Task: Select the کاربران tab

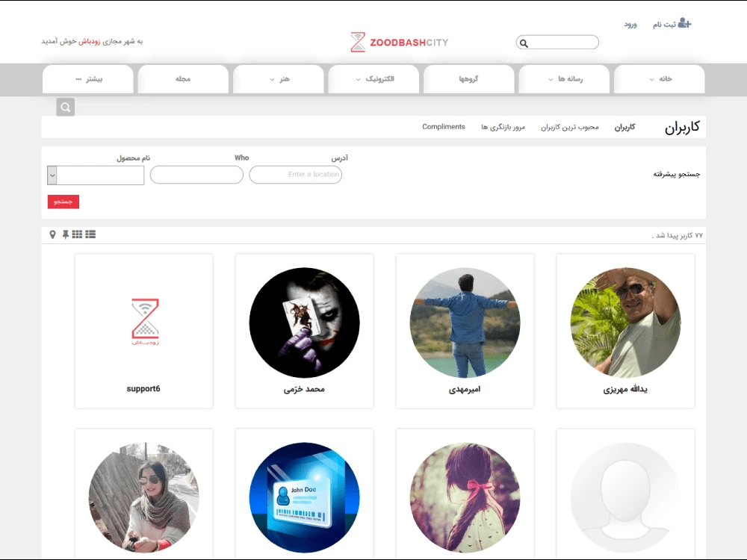Action: coord(624,127)
